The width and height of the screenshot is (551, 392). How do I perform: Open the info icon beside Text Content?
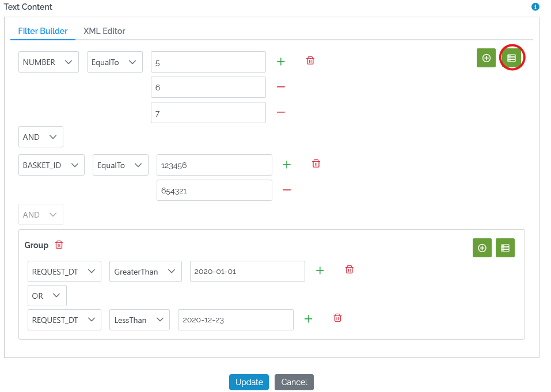535,7
